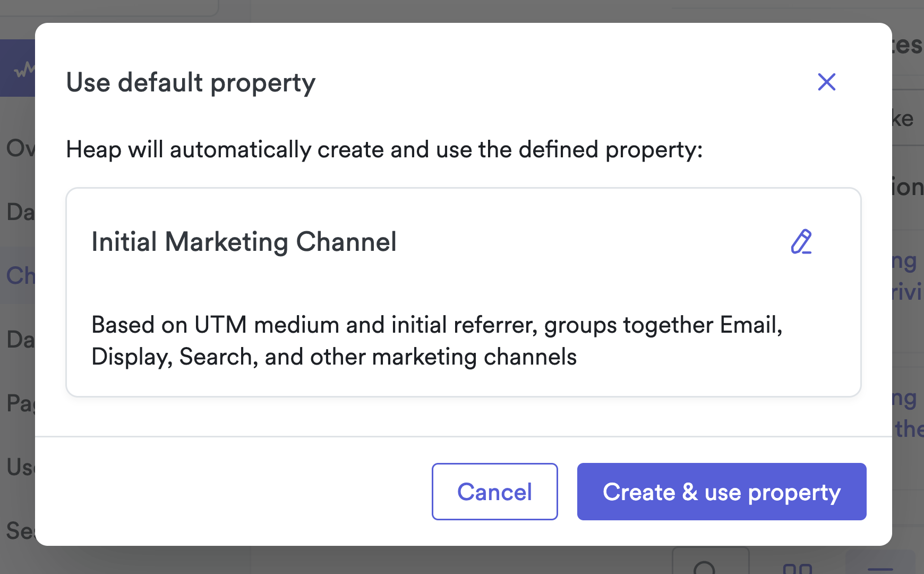Go to the Pag sidebar item

coord(19,403)
